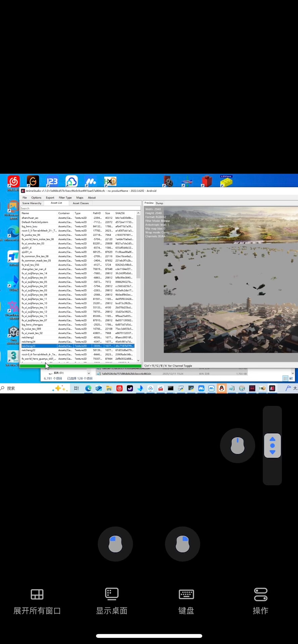Viewport: 298px width, 644px height.
Task: Tap the scroll wheel slider handle
Action: pos(272,445)
